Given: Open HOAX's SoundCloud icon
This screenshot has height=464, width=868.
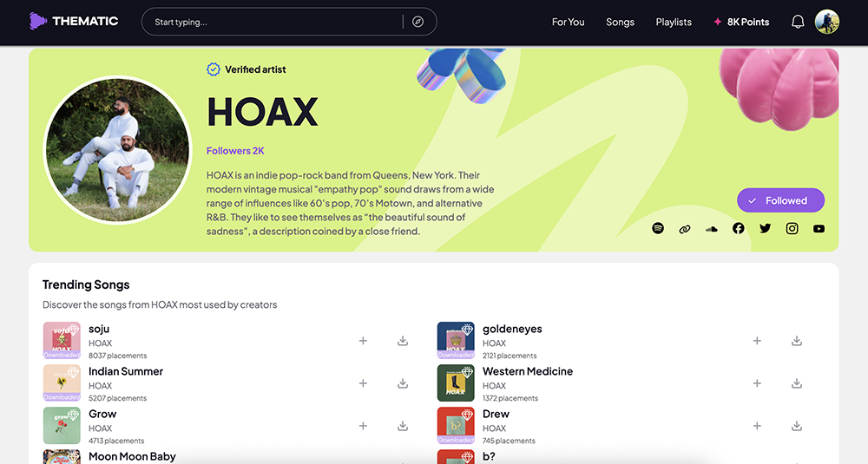Looking at the screenshot, I should coord(712,229).
